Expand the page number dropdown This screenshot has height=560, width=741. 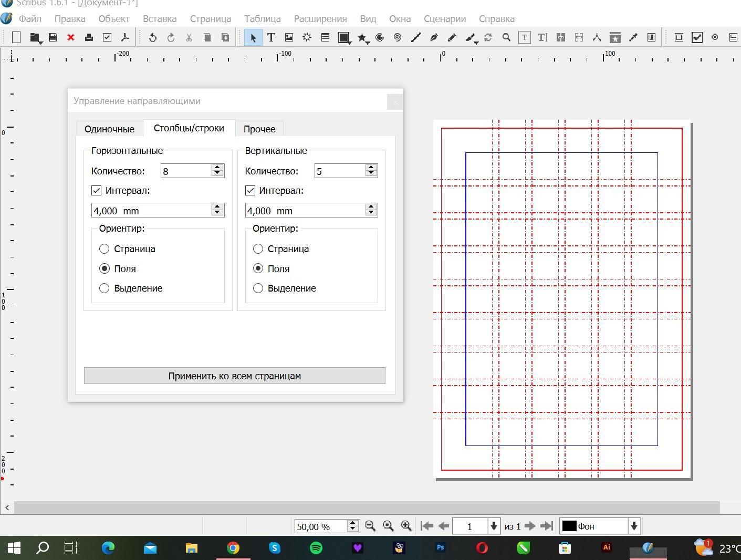494,526
